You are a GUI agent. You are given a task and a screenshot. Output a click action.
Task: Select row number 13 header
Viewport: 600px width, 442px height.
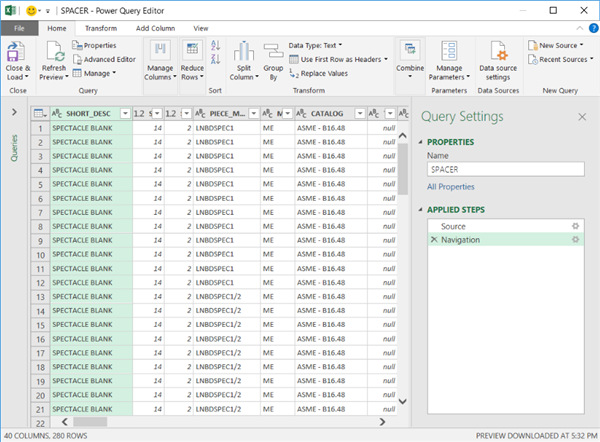tap(41, 297)
